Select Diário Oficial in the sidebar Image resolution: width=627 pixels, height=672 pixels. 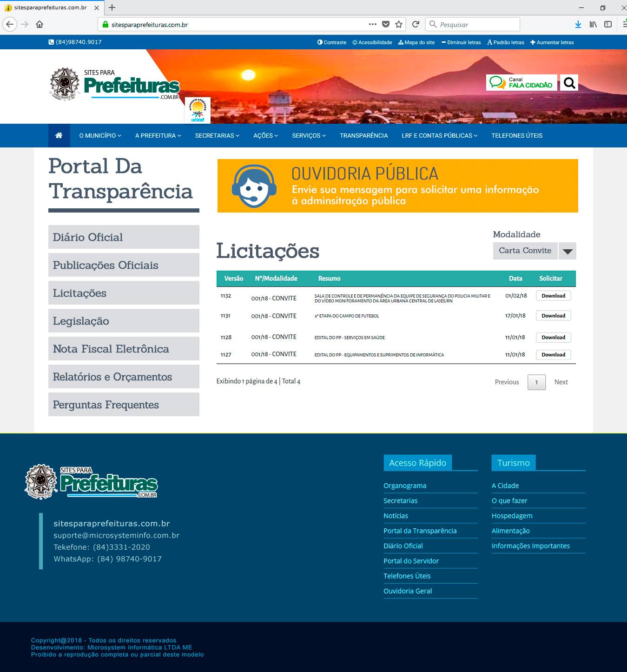click(124, 237)
